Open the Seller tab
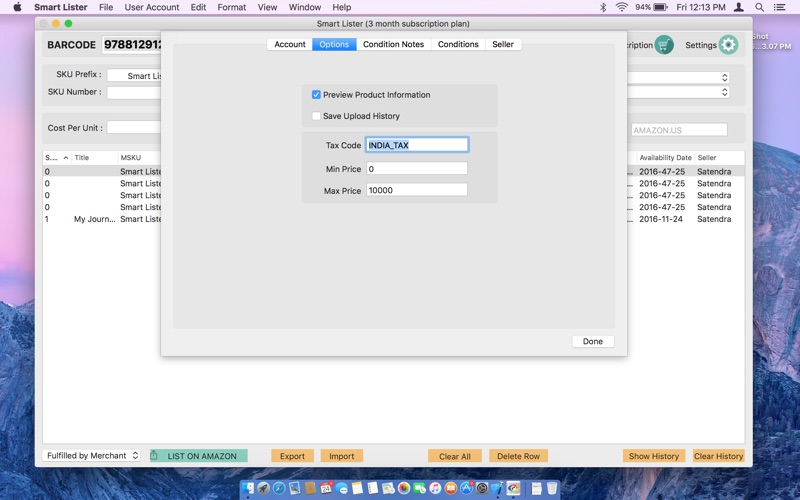 coord(503,44)
